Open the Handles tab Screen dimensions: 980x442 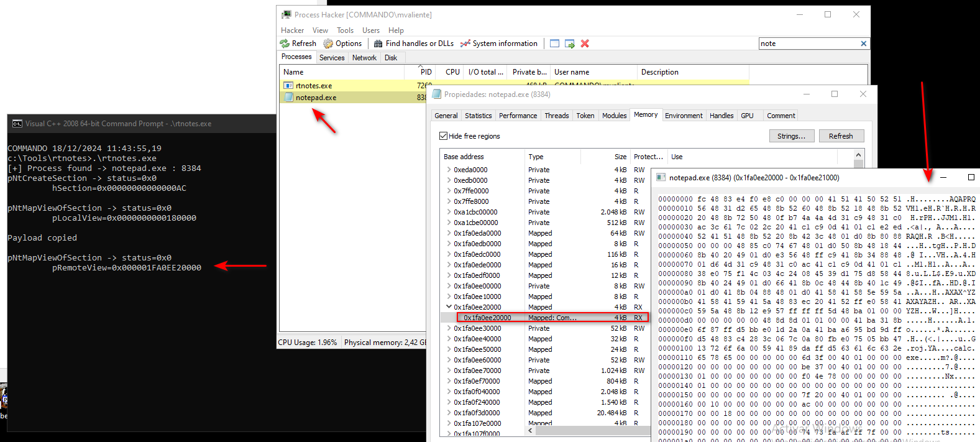click(x=721, y=116)
